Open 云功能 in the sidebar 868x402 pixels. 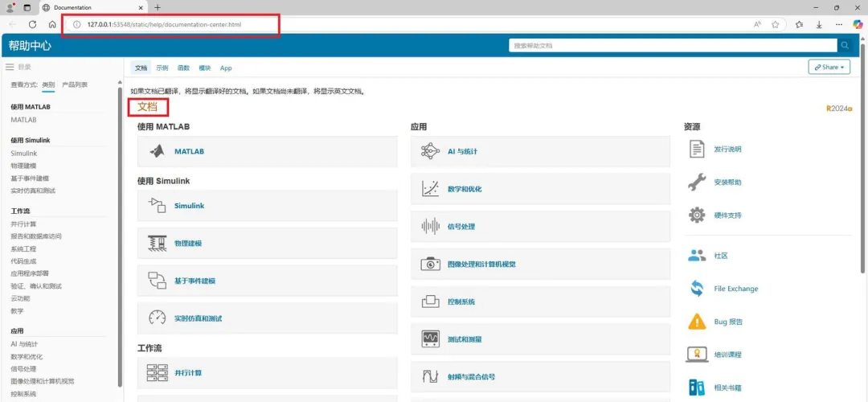click(x=20, y=298)
